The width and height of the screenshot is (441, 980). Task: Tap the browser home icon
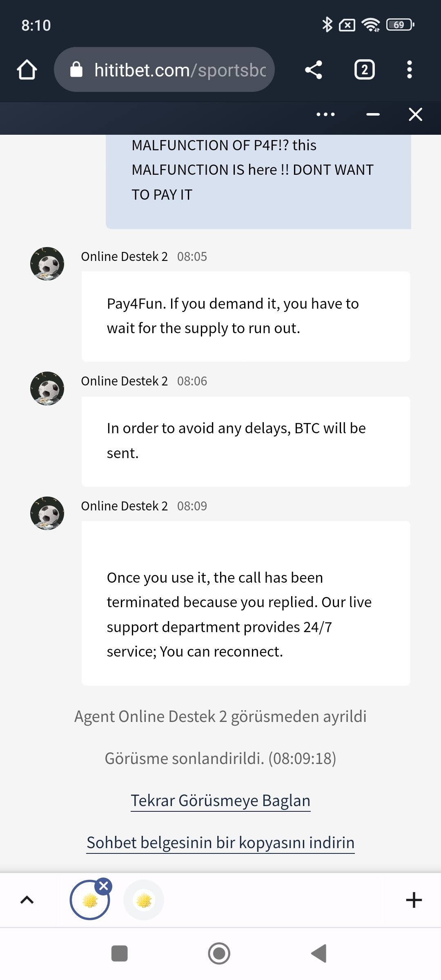coord(27,69)
